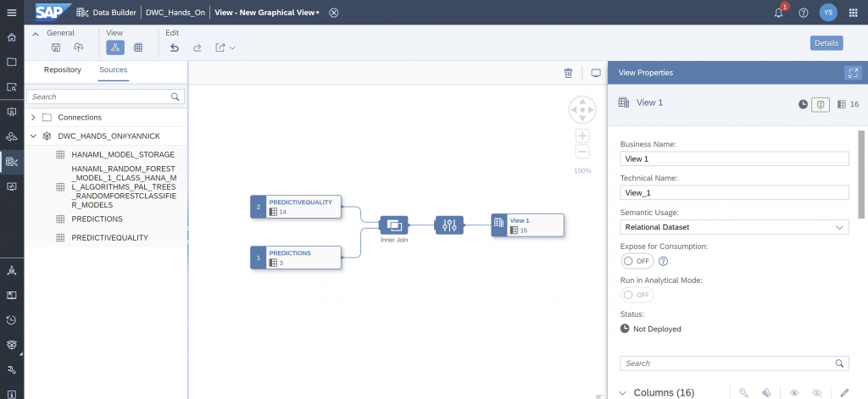868x399 pixels.
Task: Click the Save icon in General
Action: click(x=56, y=47)
